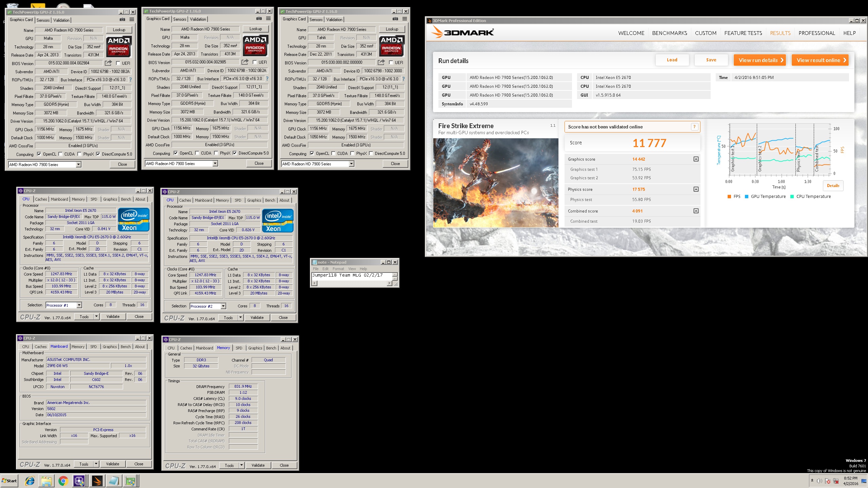The image size is (868, 488).
Task: Open hamburger menu in GPU-Z window with BIOS 002985
Action: tap(269, 18)
